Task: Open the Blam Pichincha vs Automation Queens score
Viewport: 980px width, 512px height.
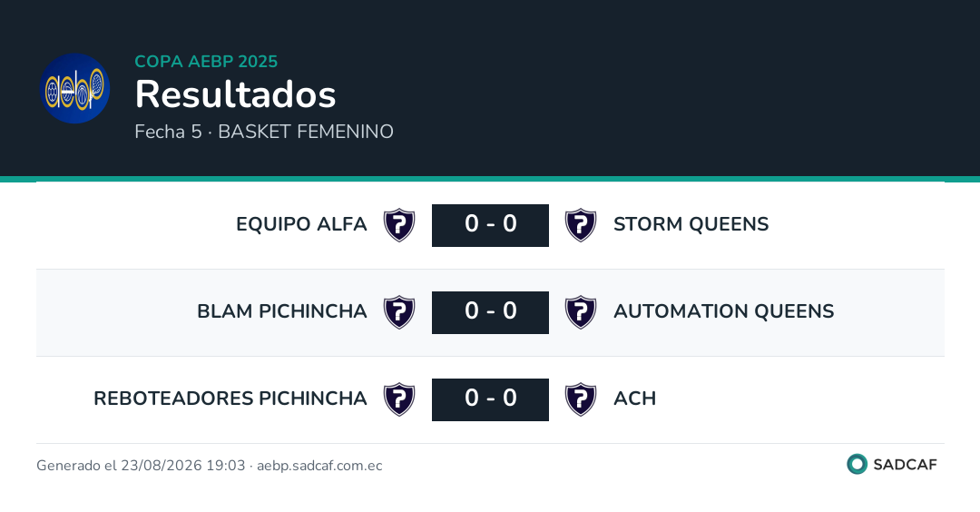Action: (491, 312)
